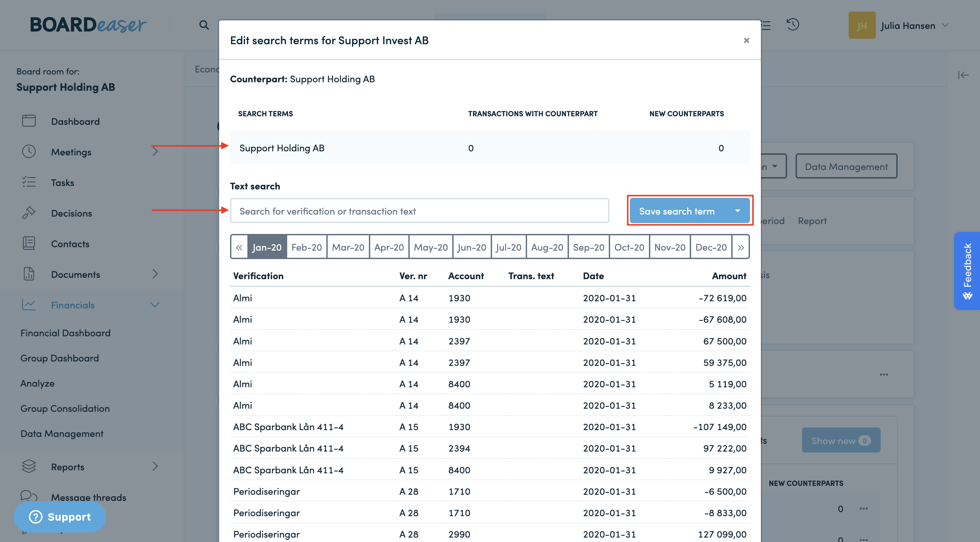The image size is (980, 542).
Task: Select the Aug-20 month tab
Action: 548,248
